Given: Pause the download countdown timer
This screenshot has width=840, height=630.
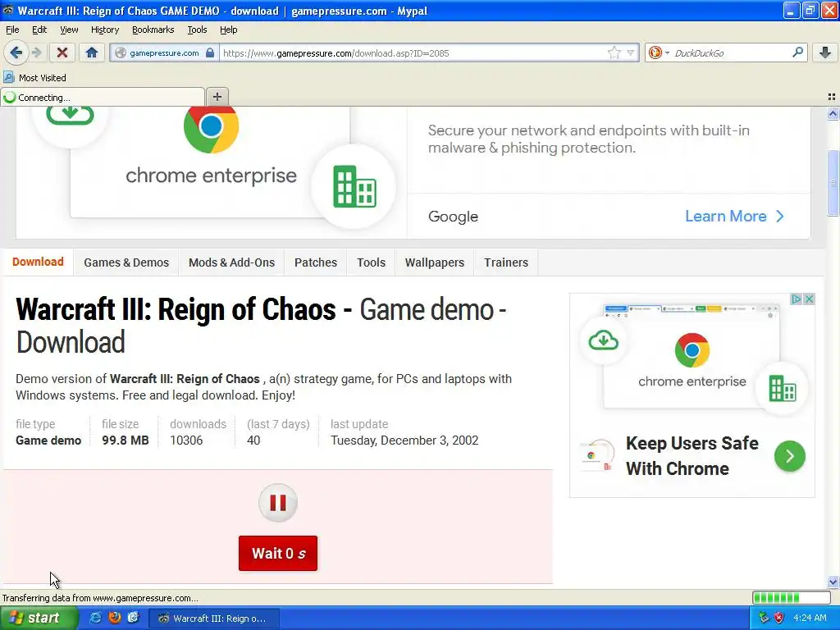Looking at the screenshot, I should coord(277,503).
